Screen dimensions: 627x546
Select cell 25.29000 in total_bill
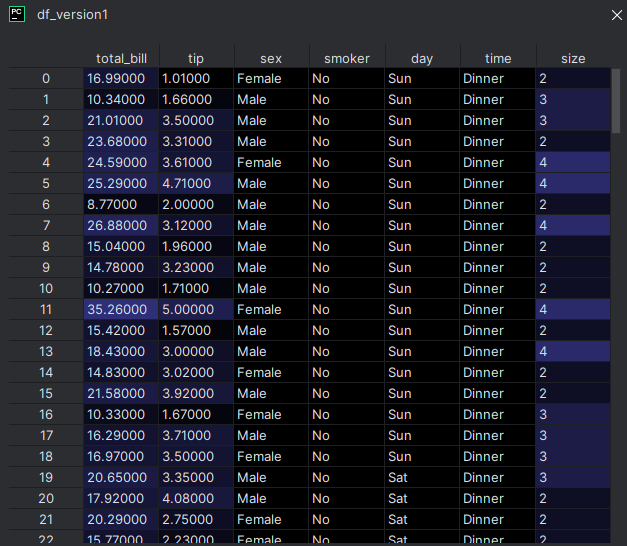pyautogui.click(x=121, y=184)
